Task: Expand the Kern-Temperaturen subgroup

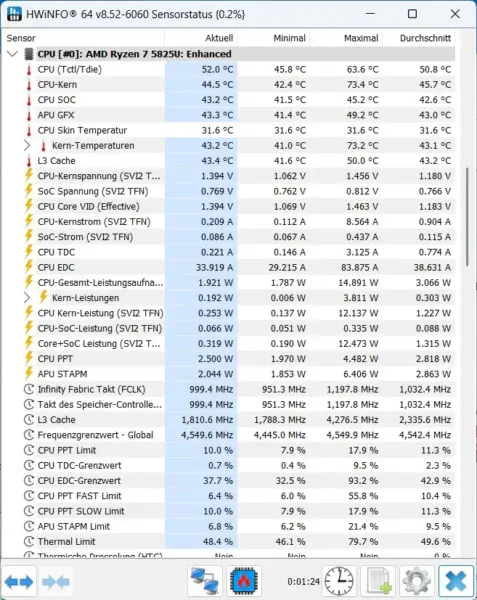Action: point(27,146)
